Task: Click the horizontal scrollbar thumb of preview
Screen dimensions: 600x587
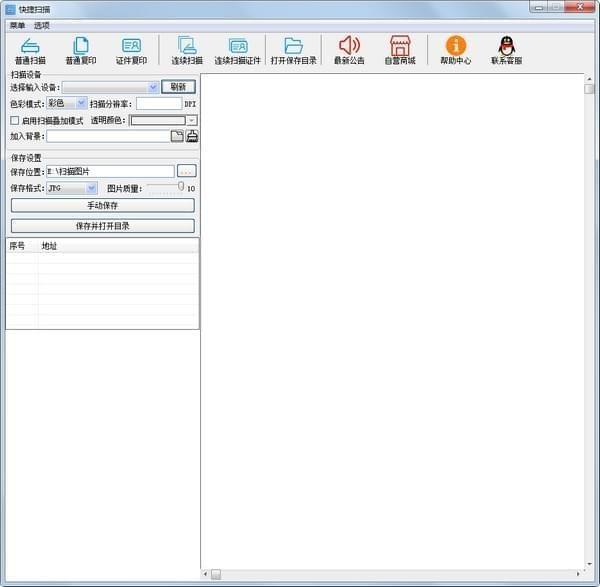Action: pyautogui.click(x=216, y=574)
